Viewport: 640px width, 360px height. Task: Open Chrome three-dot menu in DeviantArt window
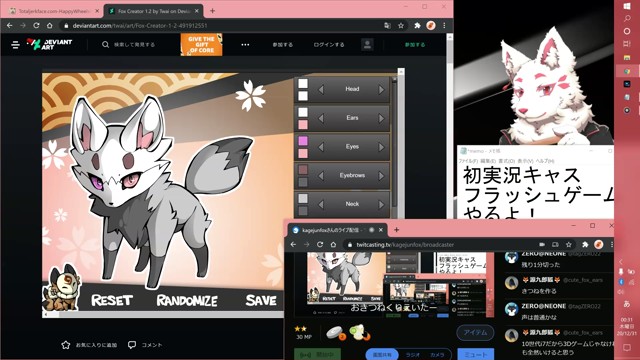point(444,25)
